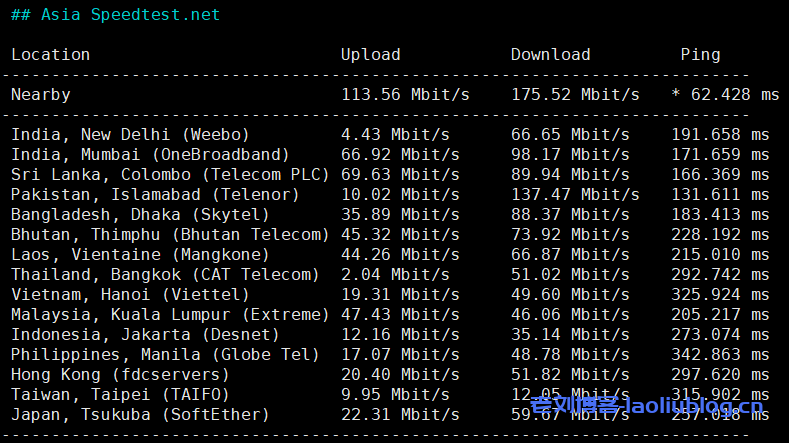Click the laoliublog.cn watermark link
Screen dimensions: 789x443
click(665, 408)
